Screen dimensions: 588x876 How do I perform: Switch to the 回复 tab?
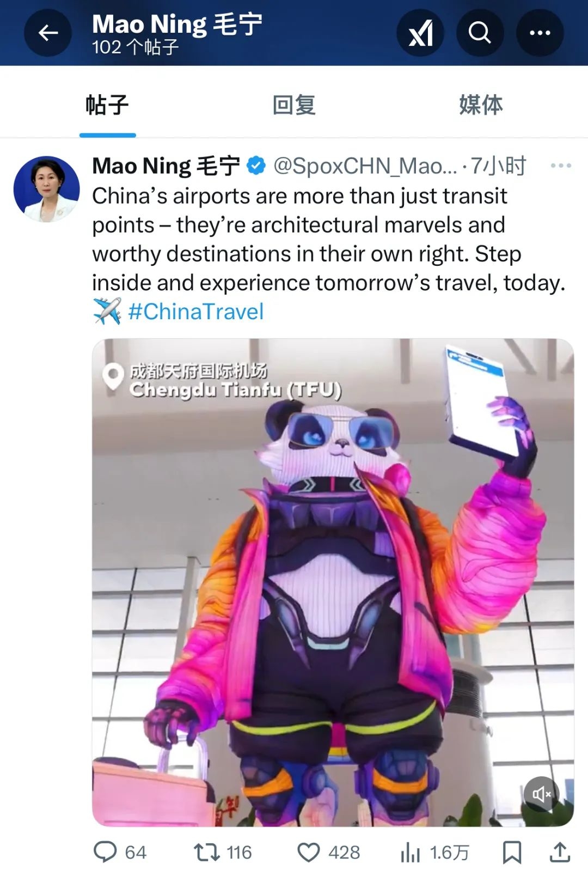pyautogui.click(x=294, y=105)
